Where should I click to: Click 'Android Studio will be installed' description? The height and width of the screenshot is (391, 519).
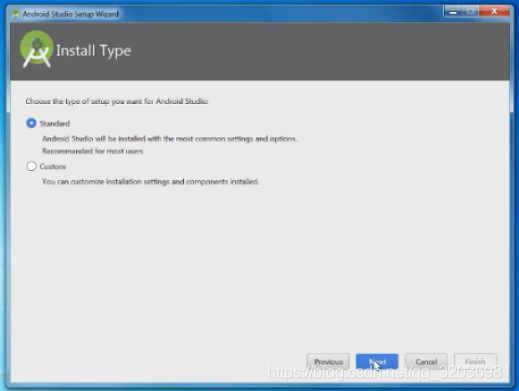click(x=169, y=139)
